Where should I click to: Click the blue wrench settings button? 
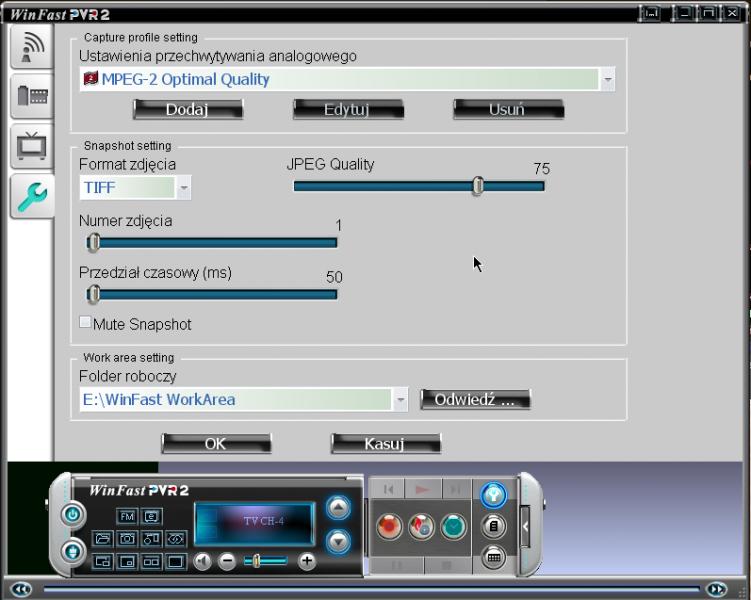point(493,495)
